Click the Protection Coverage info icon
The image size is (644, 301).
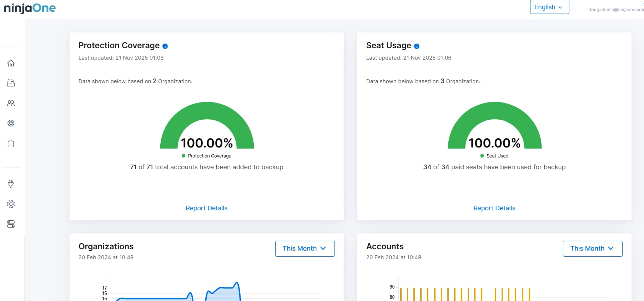165,46
